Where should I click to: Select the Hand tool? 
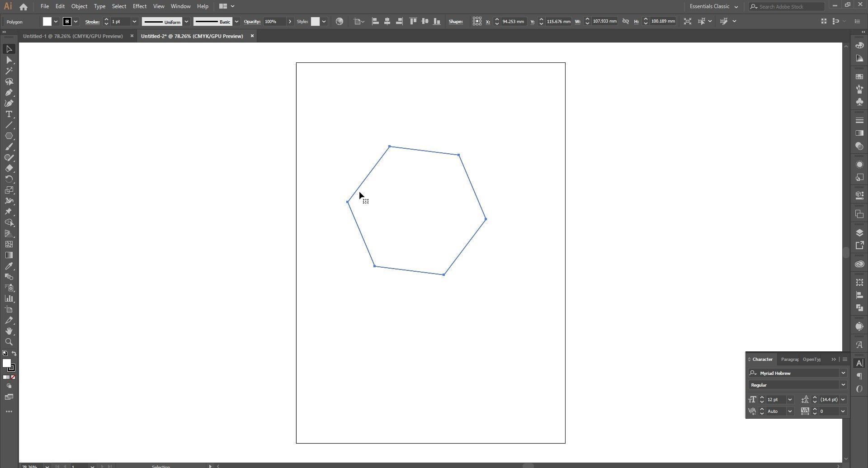tap(9, 331)
